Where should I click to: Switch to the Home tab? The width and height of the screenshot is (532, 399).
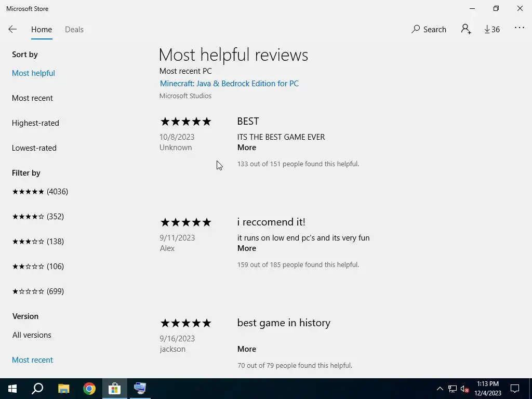click(42, 30)
